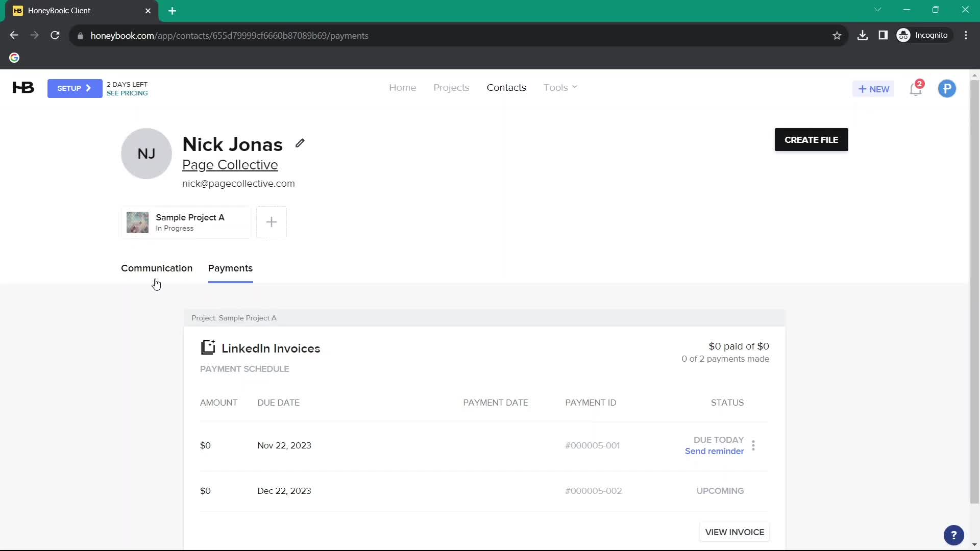The image size is (980, 551).
Task: Go forward in browser history
Action: click(x=34, y=35)
